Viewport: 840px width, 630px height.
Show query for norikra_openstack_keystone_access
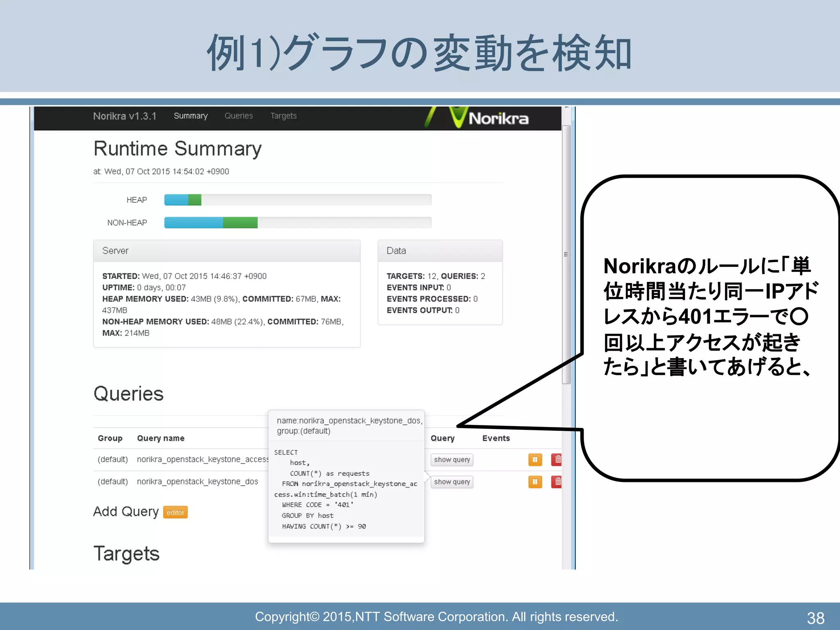[452, 460]
